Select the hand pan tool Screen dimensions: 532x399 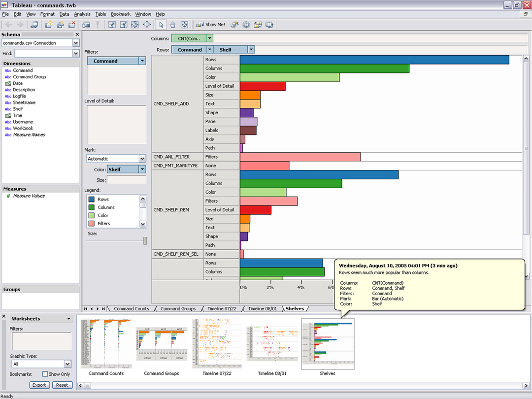(172, 25)
